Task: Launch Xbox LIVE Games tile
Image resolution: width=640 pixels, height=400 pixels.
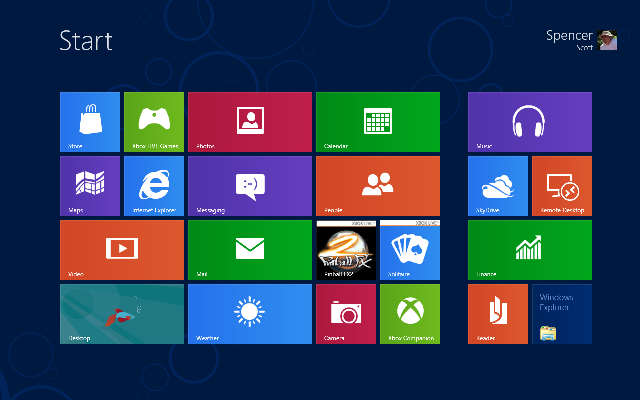Action: click(154, 122)
